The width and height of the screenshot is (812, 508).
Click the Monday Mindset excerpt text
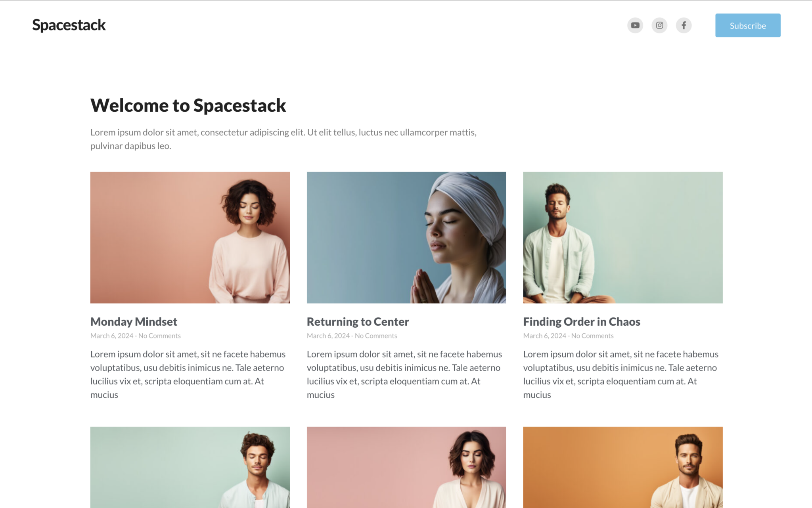[188, 374]
